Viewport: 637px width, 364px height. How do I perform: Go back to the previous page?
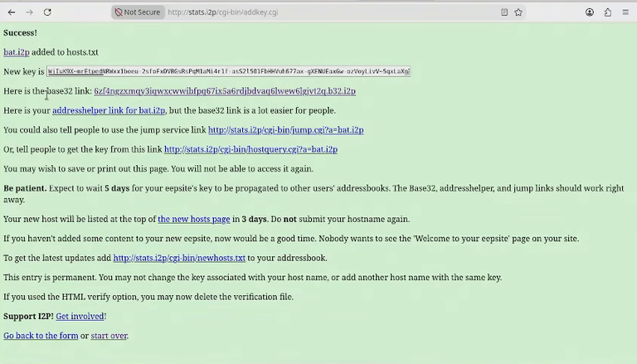tap(12, 12)
